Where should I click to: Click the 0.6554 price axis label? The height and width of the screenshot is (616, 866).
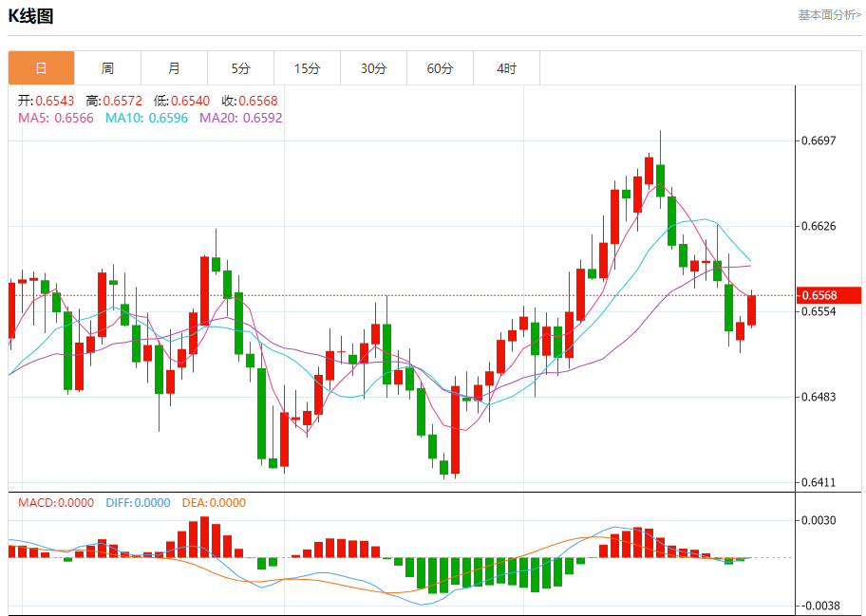click(x=819, y=311)
